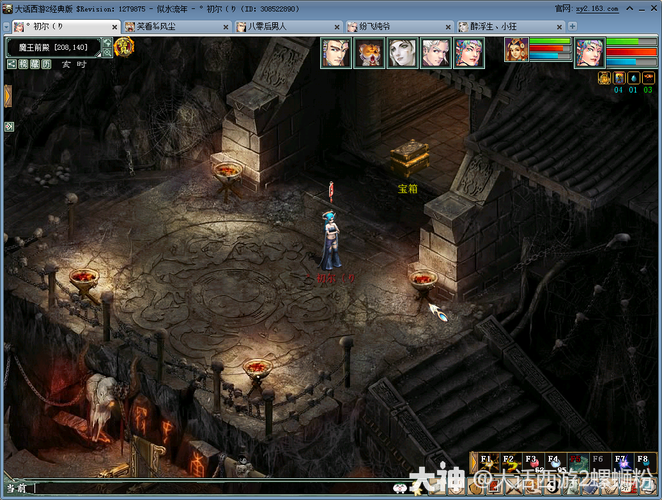
Task: Focus the chat input field at bottom
Action: (x=213, y=488)
